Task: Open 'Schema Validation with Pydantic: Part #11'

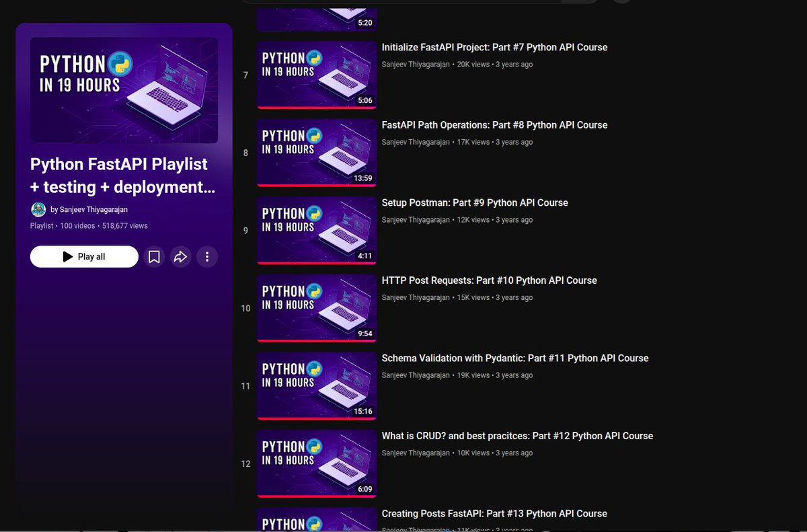Action: [515, 358]
